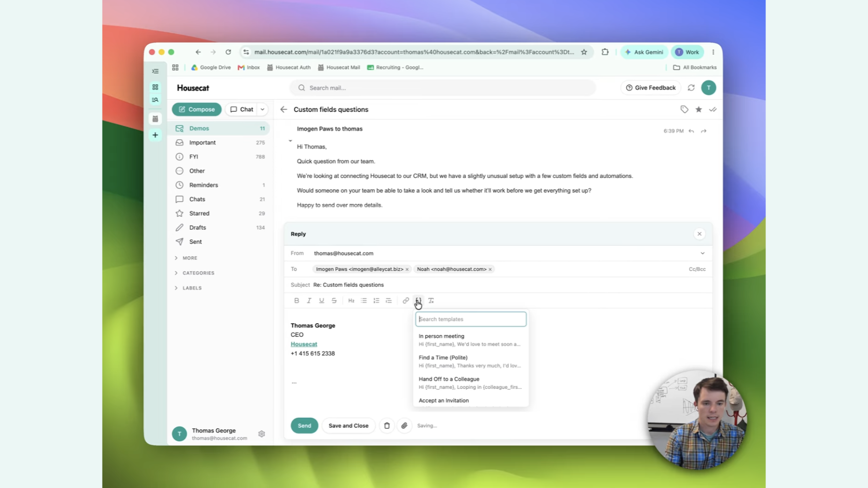This screenshot has height=488, width=868.
Task: Toggle strikethrough formatting in reply toolbar
Action: [334, 300]
